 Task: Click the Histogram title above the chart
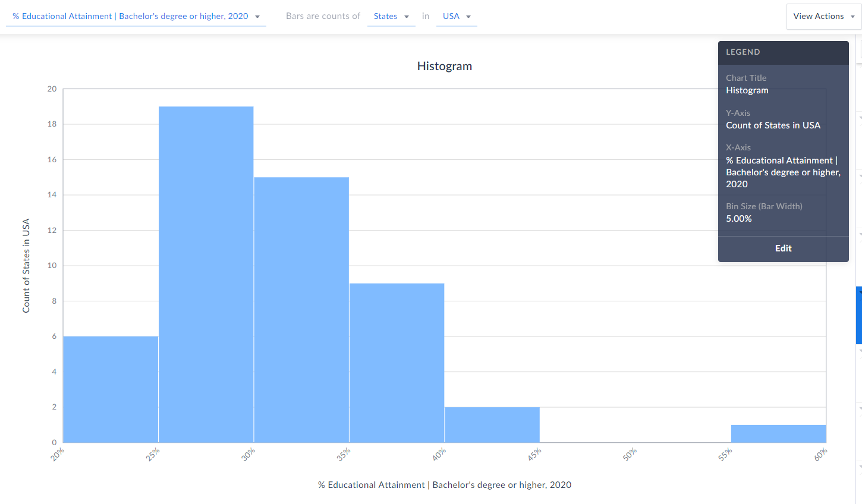pyautogui.click(x=445, y=66)
